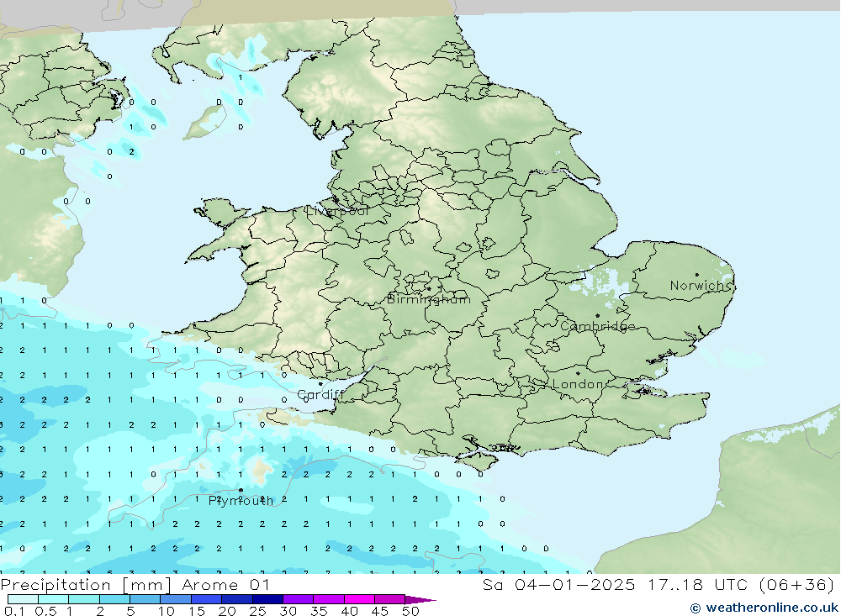841x616 pixels.
Task: Pick the 35–40 mm legend swatch
Action: (x=329, y=599)
